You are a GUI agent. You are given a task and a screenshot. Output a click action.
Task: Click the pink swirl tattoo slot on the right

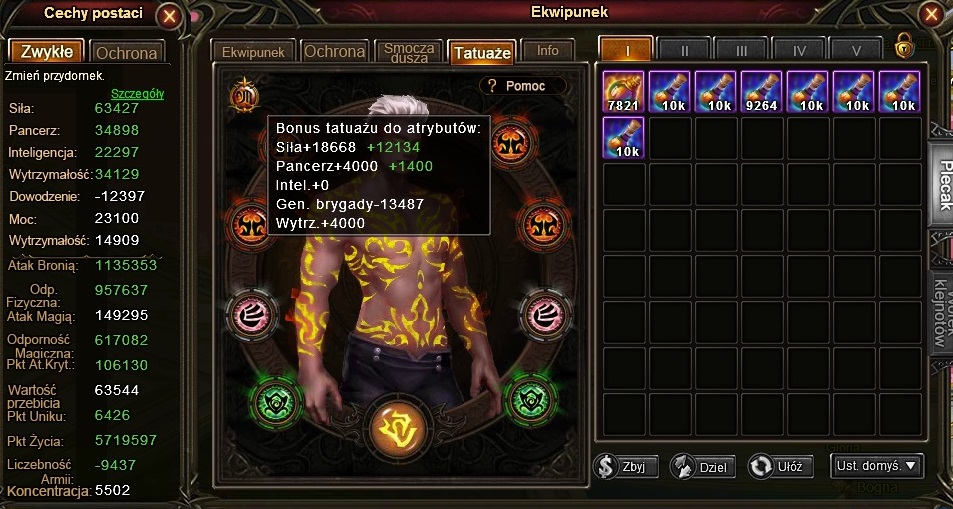(545, 314)
